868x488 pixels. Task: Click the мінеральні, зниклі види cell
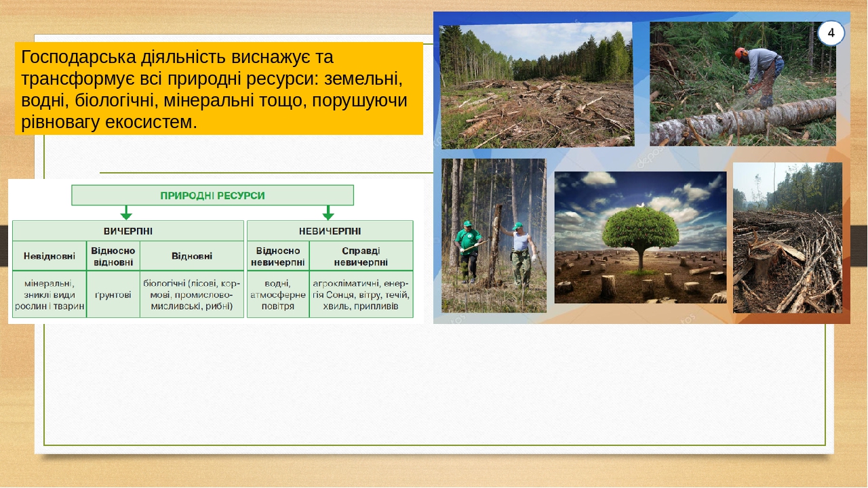50,294
